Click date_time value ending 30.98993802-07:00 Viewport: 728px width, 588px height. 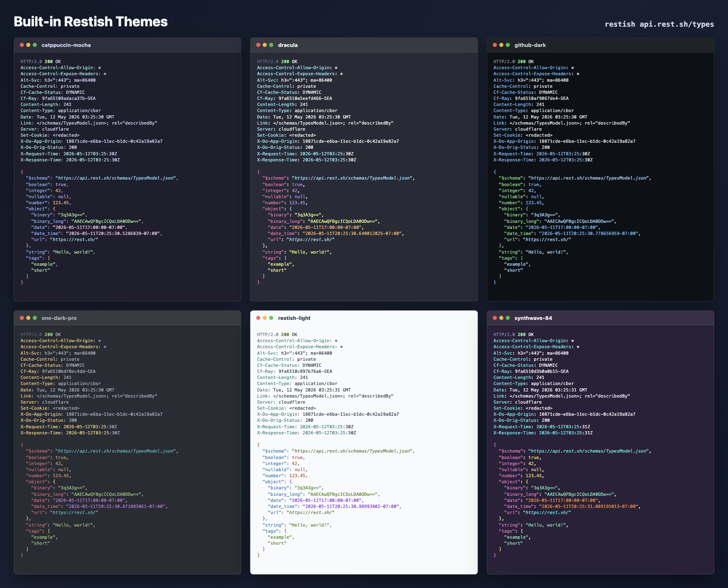pos(351,506)
